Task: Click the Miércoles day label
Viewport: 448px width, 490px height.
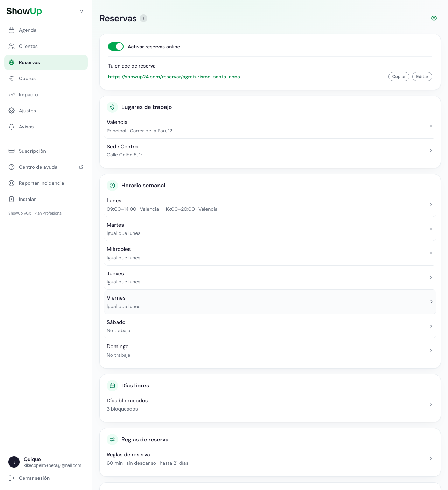Action: click(119, 249)
